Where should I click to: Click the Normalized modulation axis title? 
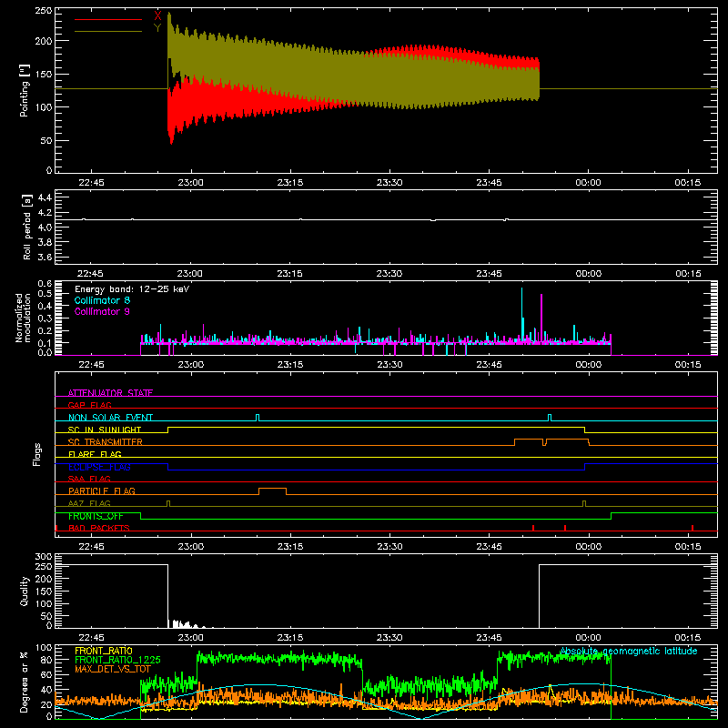pyautogui.click(x=23, y=318)
